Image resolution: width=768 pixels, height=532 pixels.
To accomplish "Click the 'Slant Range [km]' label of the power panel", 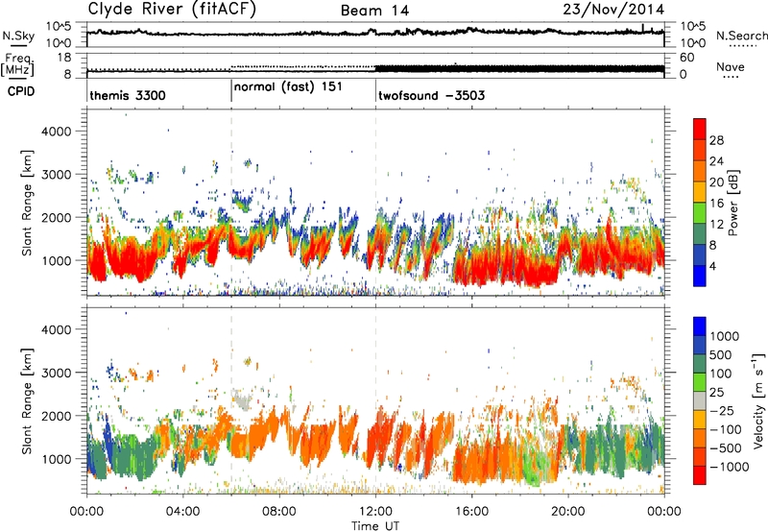I will click(x=27, y=203).
